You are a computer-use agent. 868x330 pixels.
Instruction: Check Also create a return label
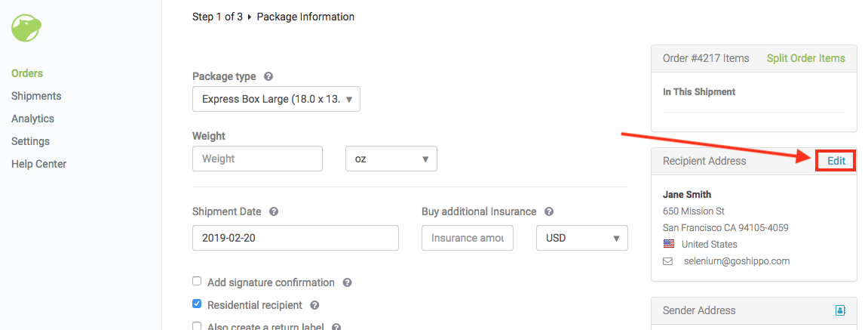197,326
